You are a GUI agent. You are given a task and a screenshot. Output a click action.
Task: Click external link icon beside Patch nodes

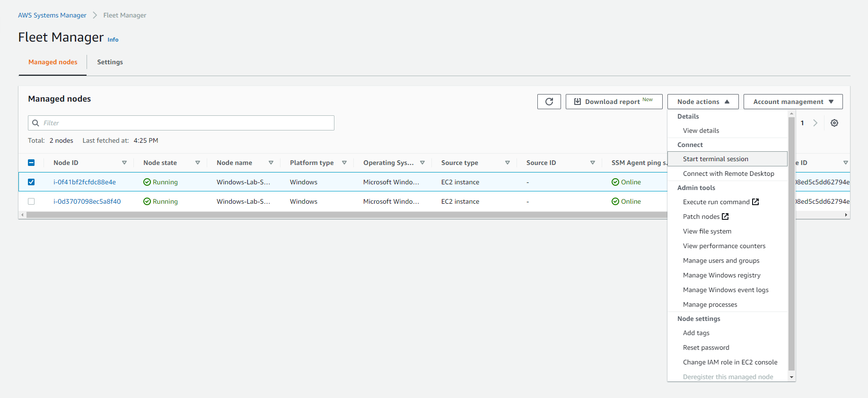pos(725,216)
